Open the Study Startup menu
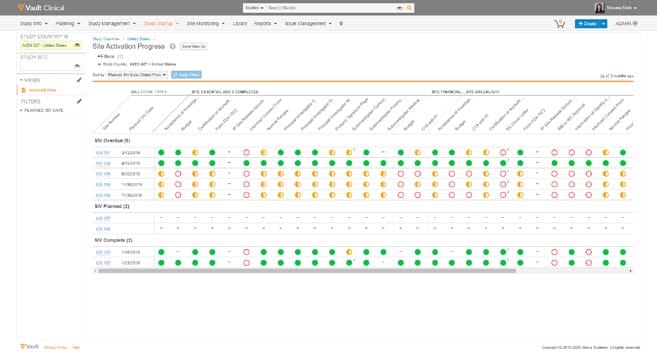Screen dimensions: 657x362 pyautogui.click(x=161, y=23)
